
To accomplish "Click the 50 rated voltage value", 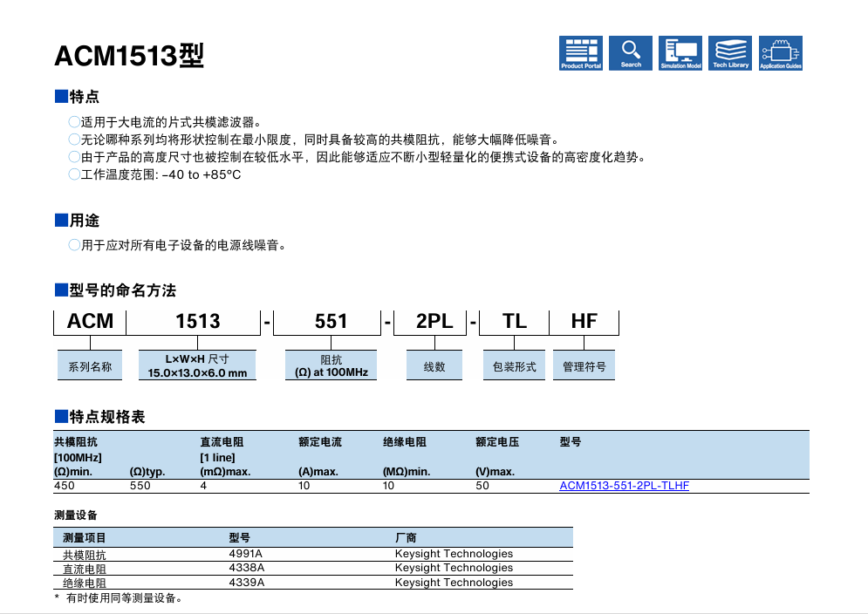I will click(482, 486).
